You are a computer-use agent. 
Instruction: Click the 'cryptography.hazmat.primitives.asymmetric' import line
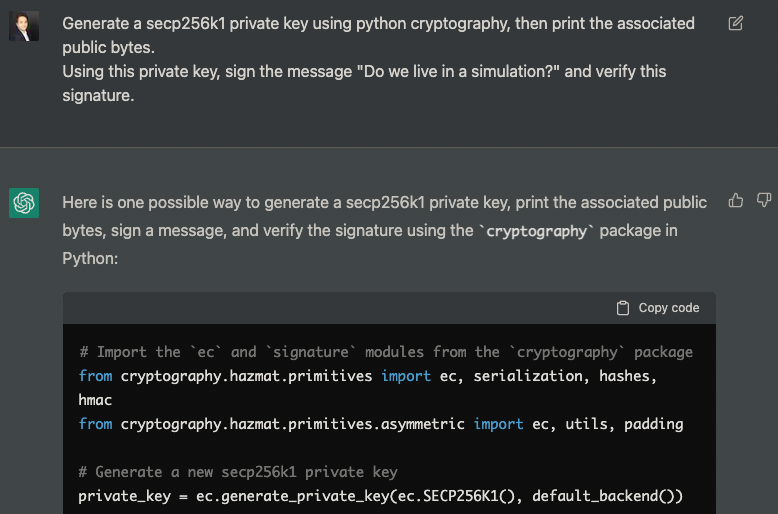[381, 424]
